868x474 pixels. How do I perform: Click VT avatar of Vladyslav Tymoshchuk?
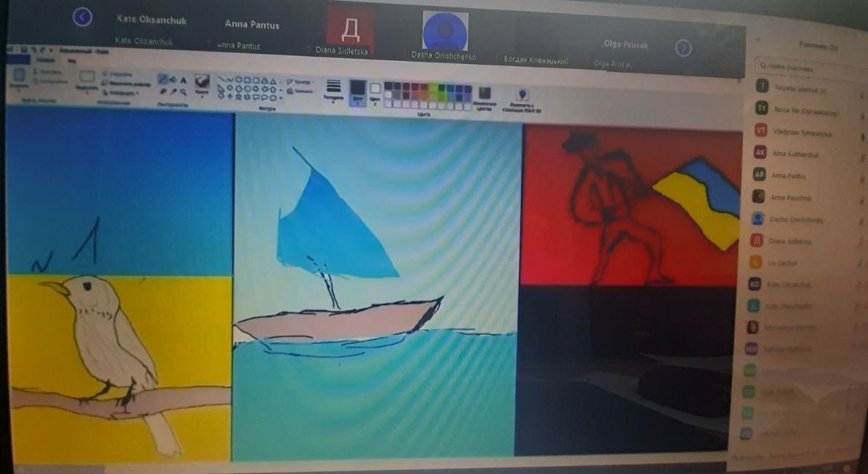tap(762, 131)
